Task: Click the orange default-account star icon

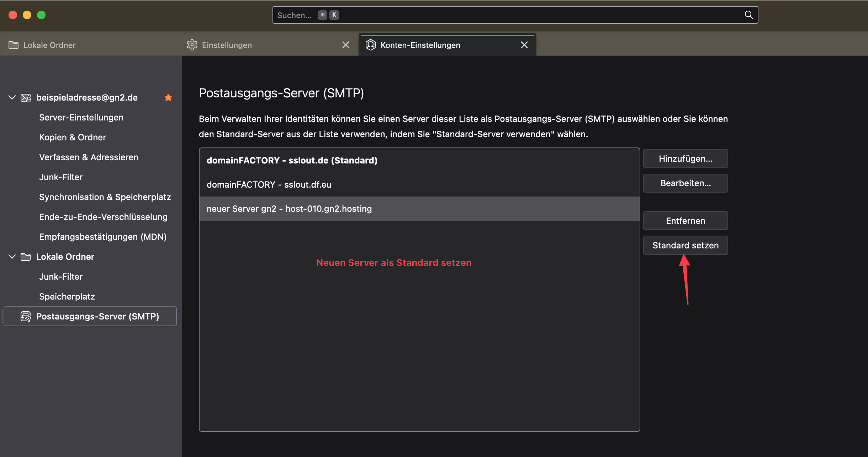Action: [x=168, y=97]
